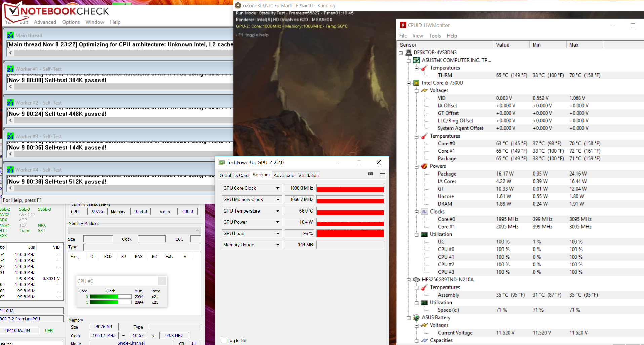Click the Min column header in HWMonitor
The width and height of the screenshot is (644, 345).
coord(548,45)
